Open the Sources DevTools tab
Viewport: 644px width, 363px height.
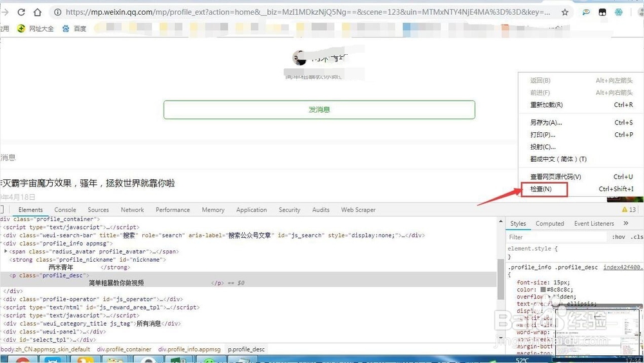point(98,210)
